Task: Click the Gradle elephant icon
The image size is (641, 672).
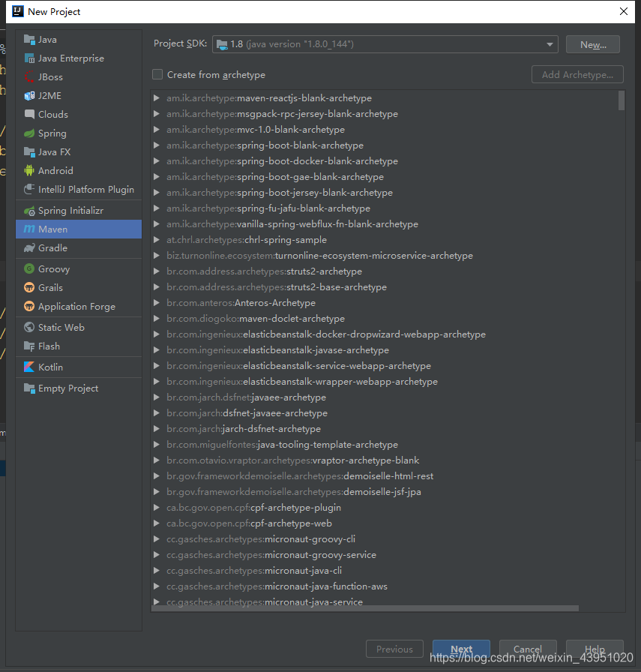Action: coord(29,248)
